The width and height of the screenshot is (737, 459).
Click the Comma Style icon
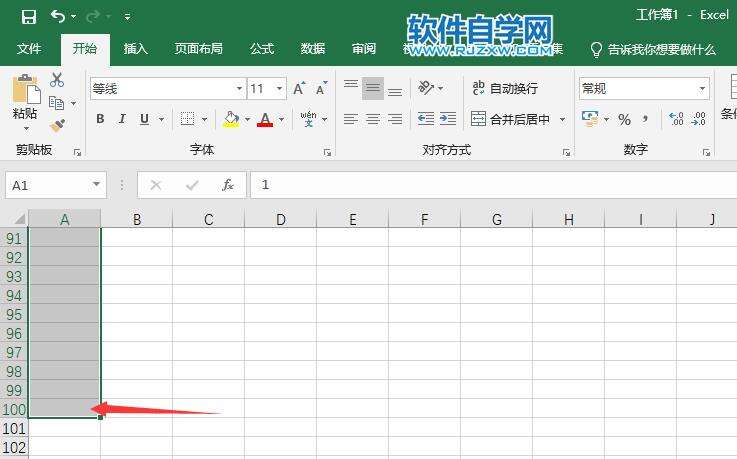(645, 119)
